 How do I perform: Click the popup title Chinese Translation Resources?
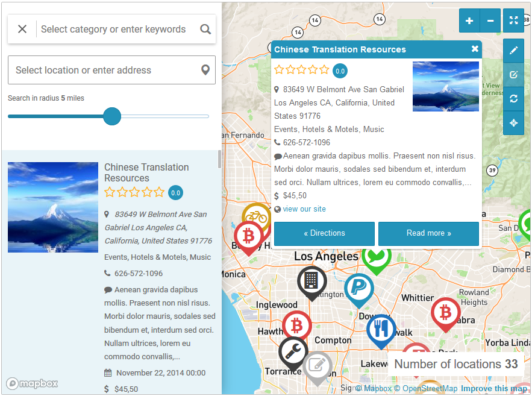[x=340, y=49]
